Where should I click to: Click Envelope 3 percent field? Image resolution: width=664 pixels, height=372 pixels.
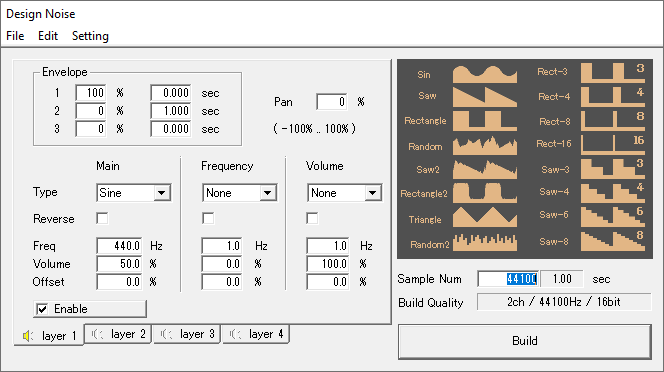click(x=91, y=129)
